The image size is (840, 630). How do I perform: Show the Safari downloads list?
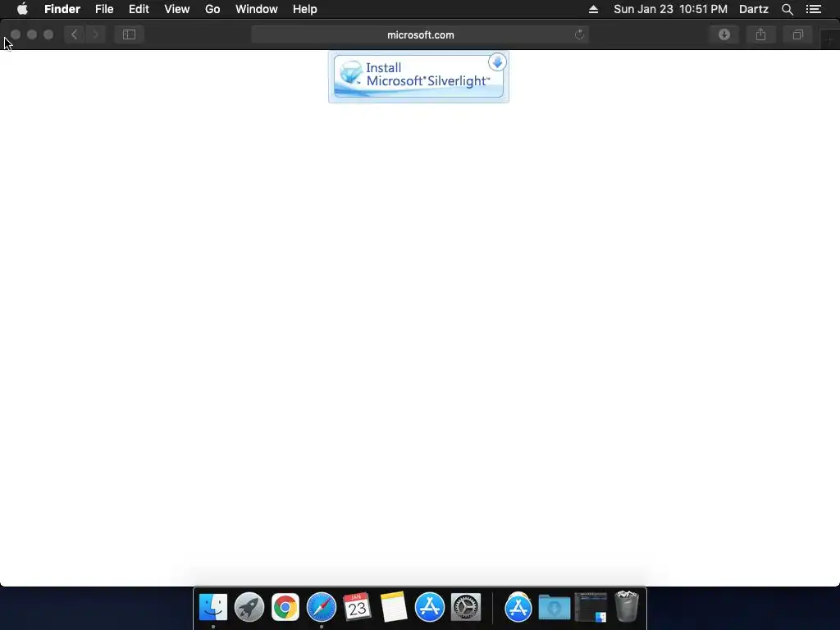724,34
